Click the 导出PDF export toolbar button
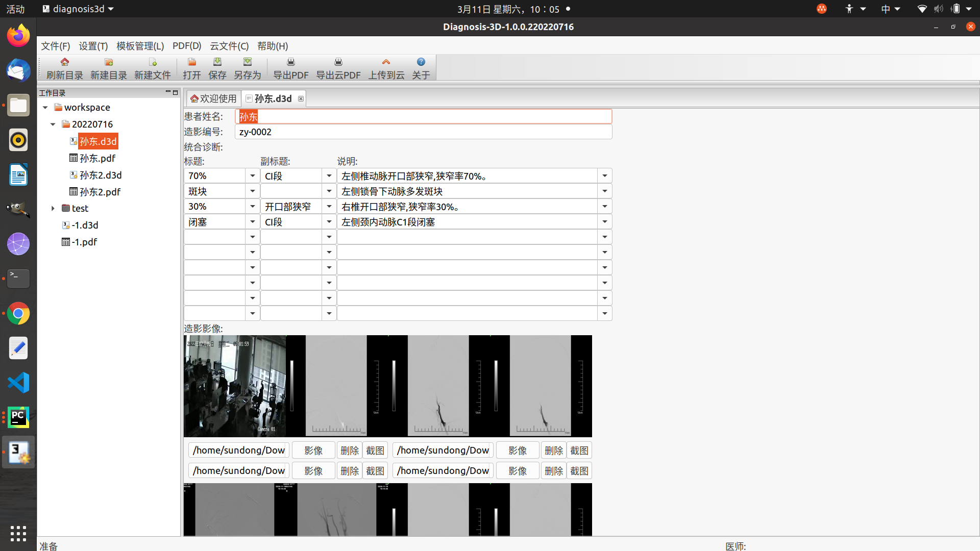The image size is (980, 551). tap(291, 68)
